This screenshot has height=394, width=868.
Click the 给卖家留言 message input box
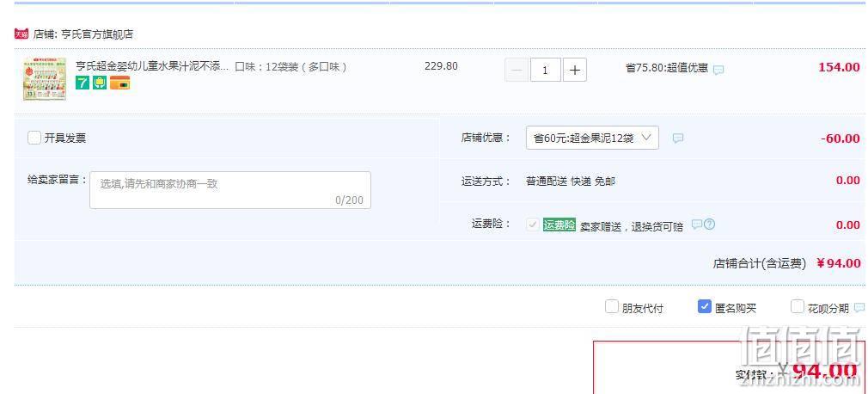[230, 190]
